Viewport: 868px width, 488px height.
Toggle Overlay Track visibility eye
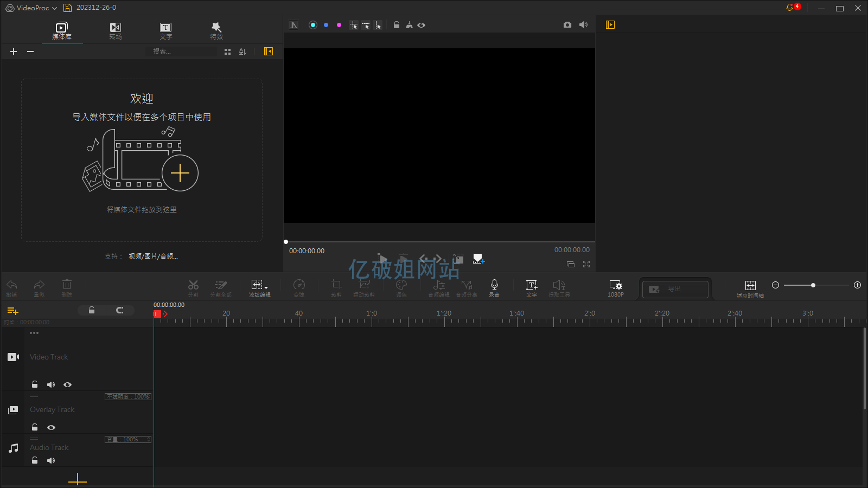tap(51, 427)
